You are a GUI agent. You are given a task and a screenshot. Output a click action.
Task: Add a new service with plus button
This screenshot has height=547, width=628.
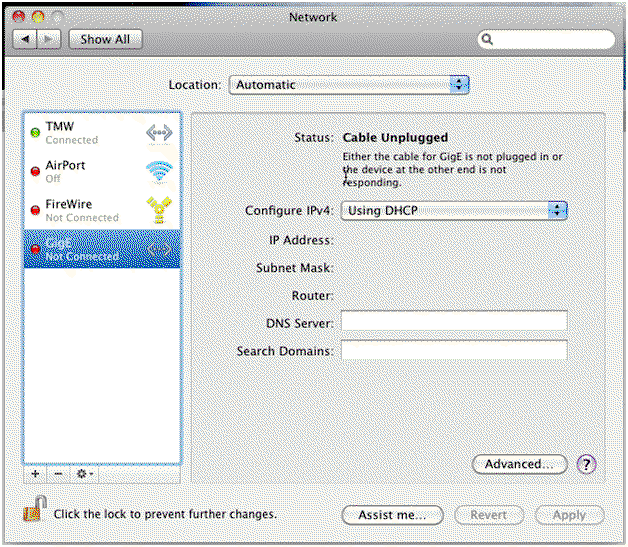35,474
